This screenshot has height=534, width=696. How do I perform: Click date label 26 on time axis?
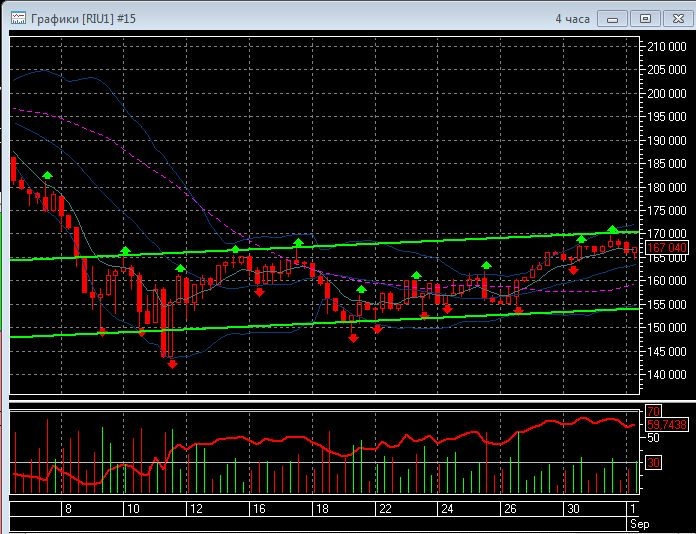pos(510,509)
